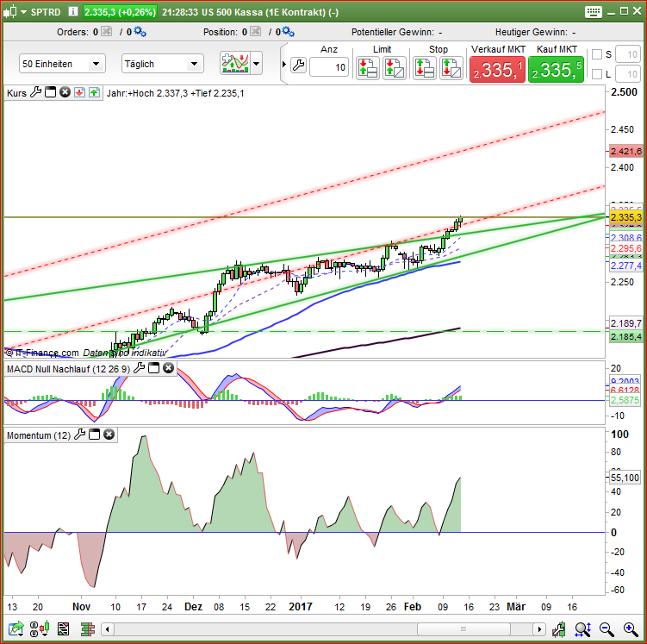Screen dimensions: 647x644
Task: Click the add indicator chart icon
Action: click(235, 63)
